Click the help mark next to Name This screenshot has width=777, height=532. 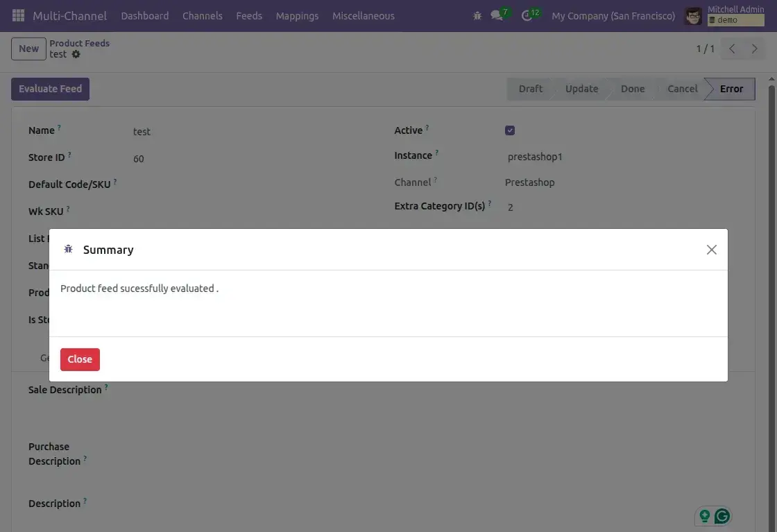(59, 128)
